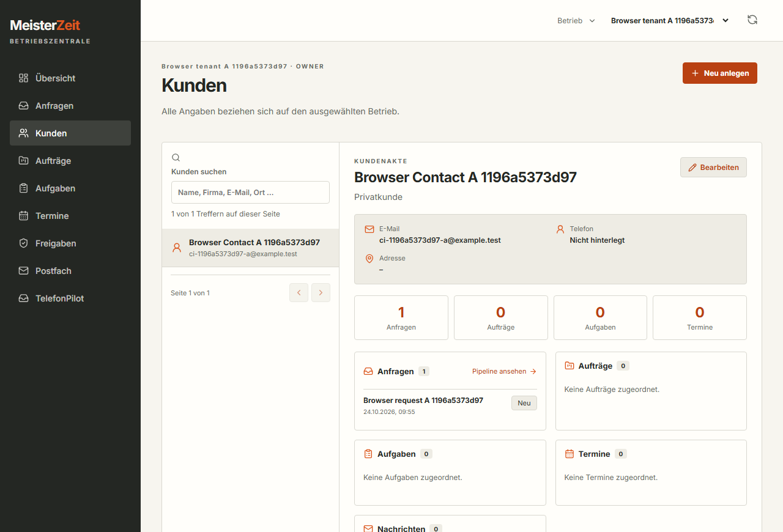Click 'Keine Aufträge zugeordnet.' text
The image size is (783, 532).
tap(612, 389)
